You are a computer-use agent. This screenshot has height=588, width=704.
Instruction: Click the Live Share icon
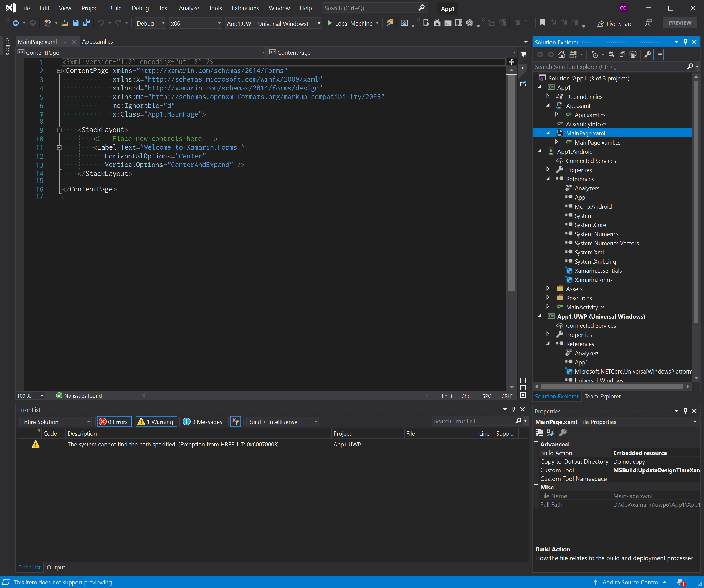[x=600, y=24]
